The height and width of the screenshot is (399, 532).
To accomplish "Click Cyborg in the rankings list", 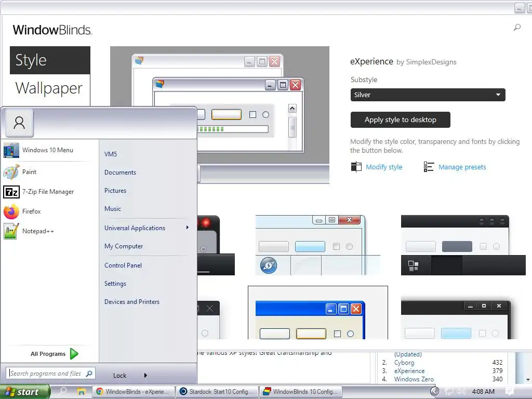I will [x=404, y=362].
